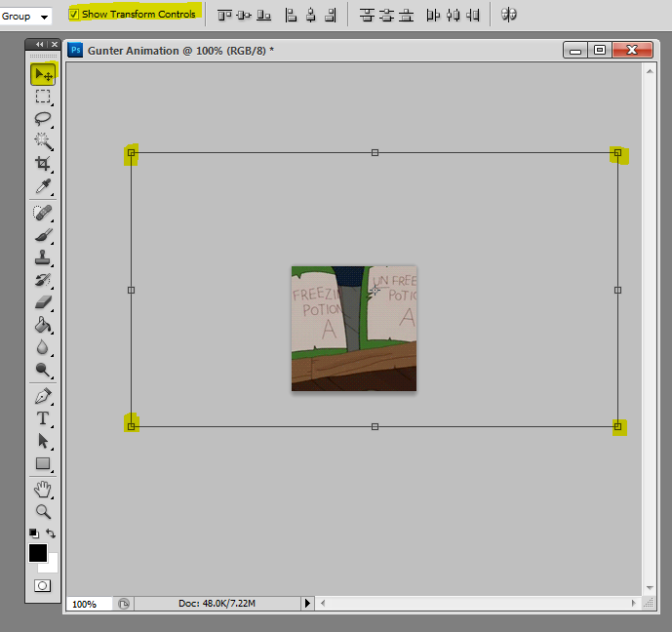
Task: Click the Doc: 48.0K/7.22M status text
Action: click(217, 604)
